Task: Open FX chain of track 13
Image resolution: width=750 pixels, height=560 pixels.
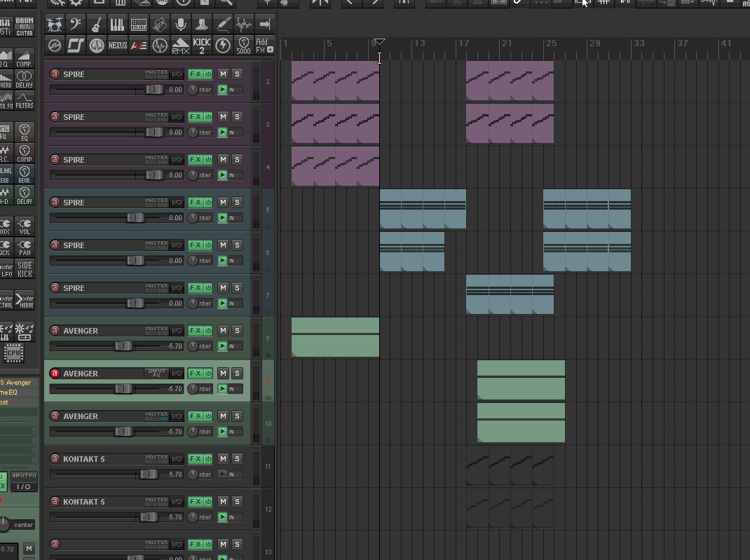Action: point(196,544)
